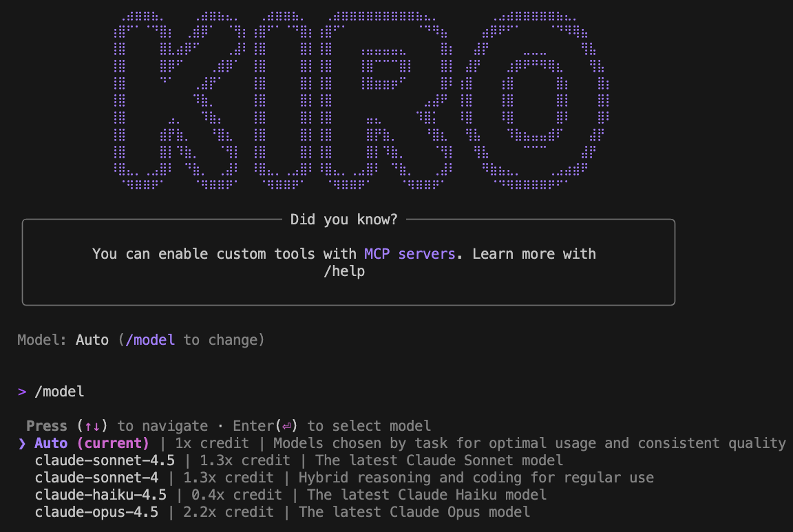
Task: Select the Auto (current) model option
Action: coord(402,443)
